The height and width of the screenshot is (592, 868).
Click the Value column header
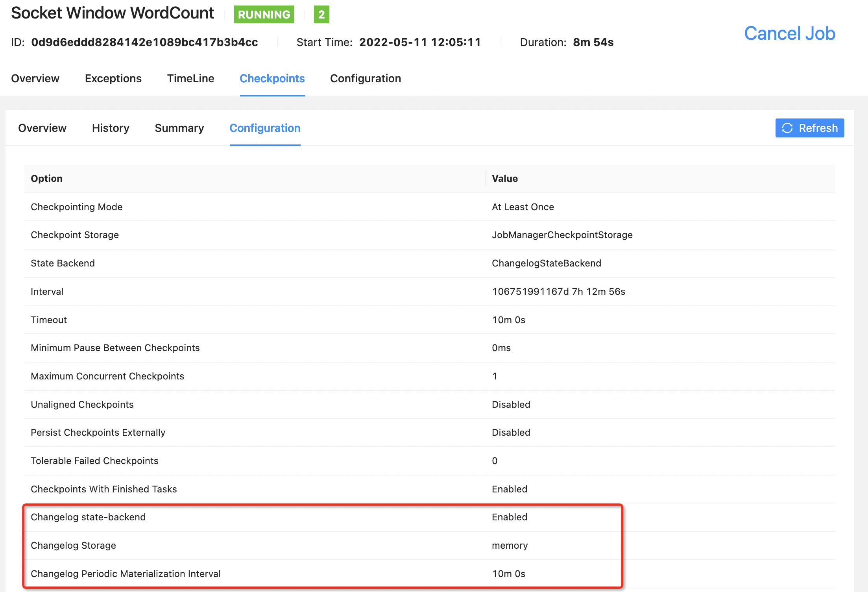[504, 178]
